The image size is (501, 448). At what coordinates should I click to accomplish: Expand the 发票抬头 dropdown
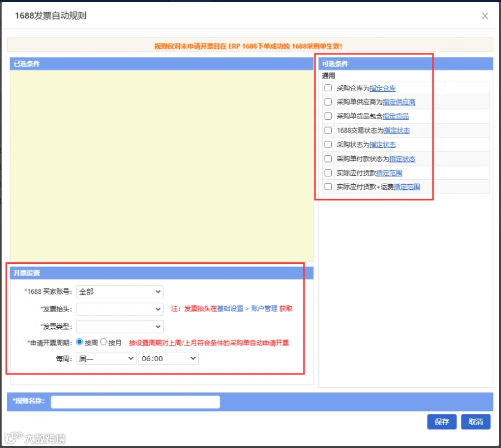pyautogui.click(x=120, y=309)
